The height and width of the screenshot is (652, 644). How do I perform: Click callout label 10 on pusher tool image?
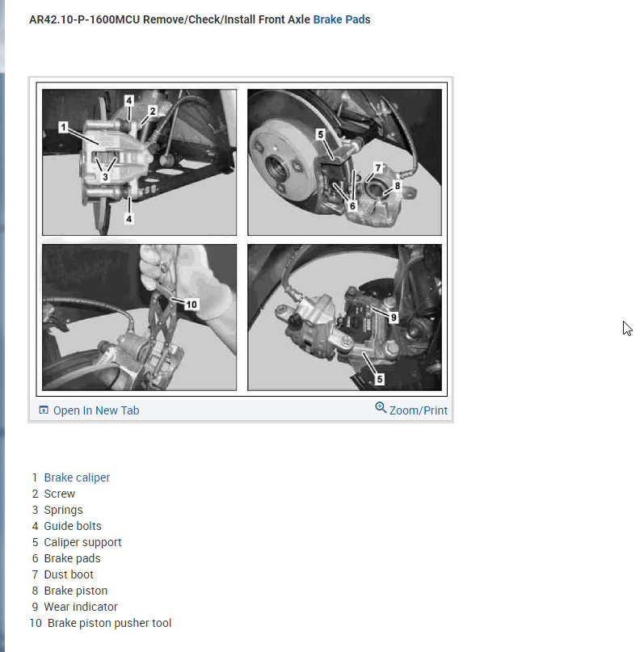click(x=192, y=305)
